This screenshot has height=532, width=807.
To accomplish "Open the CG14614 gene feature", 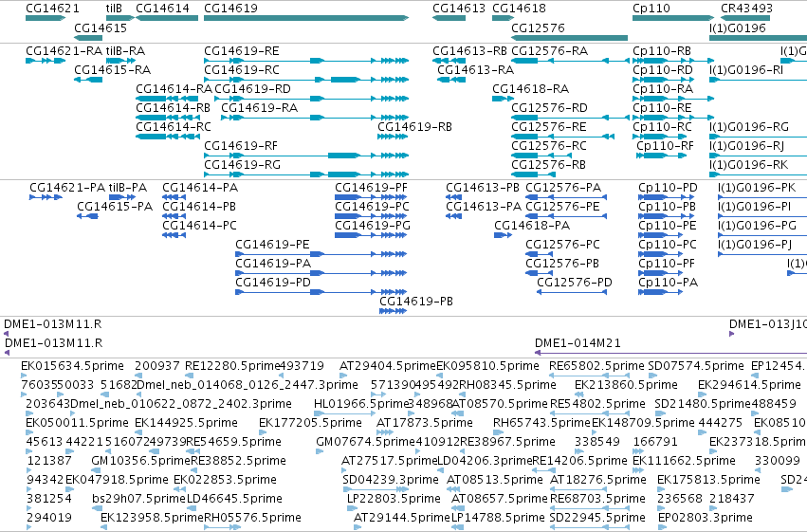I will 167,18.
